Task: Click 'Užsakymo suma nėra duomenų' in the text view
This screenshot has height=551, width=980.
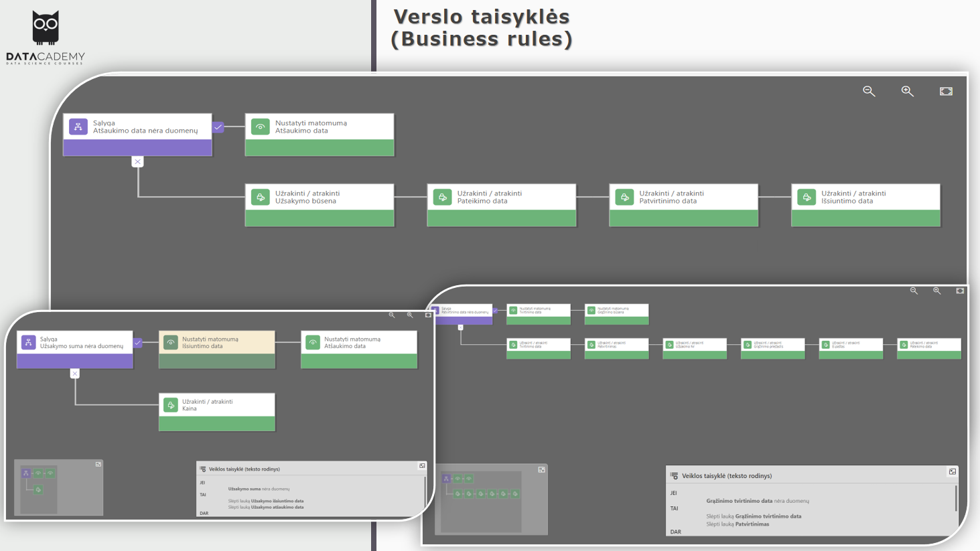Action: click(x=259, y=489)
